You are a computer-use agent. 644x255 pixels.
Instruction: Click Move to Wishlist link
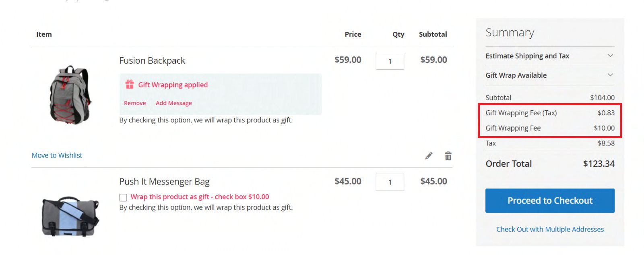(x=57, y=155)
